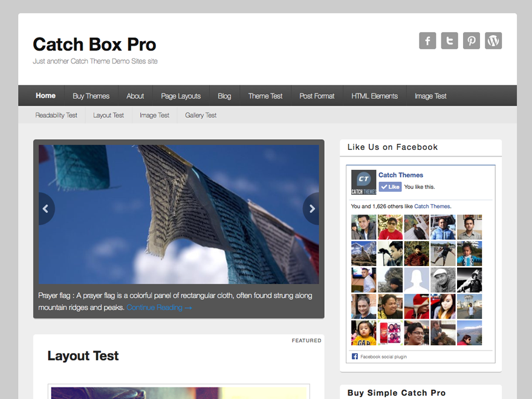Screen dimensions: 532x399
Task: Click the Catch Box Pro site title
Action: tap(94, 45)
